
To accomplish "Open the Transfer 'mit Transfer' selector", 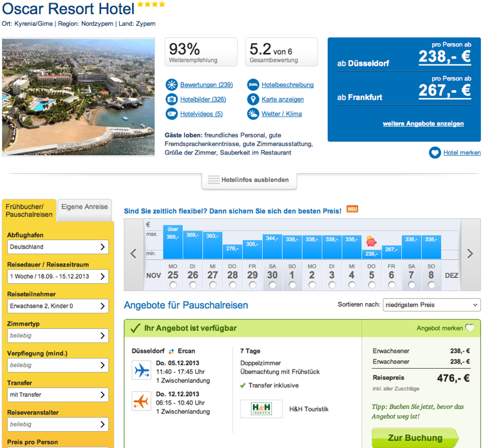I will (x=58, y=395).
